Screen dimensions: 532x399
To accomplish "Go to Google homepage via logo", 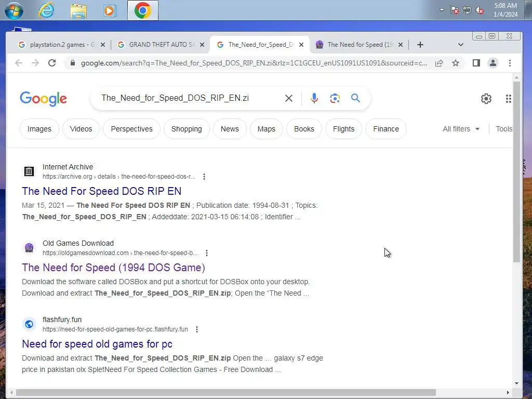I will coord(43,99).
